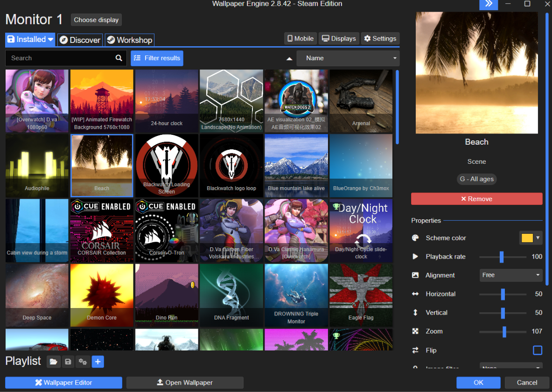Switch to Workshop tab
552x392 pixels.
point(130,40)
